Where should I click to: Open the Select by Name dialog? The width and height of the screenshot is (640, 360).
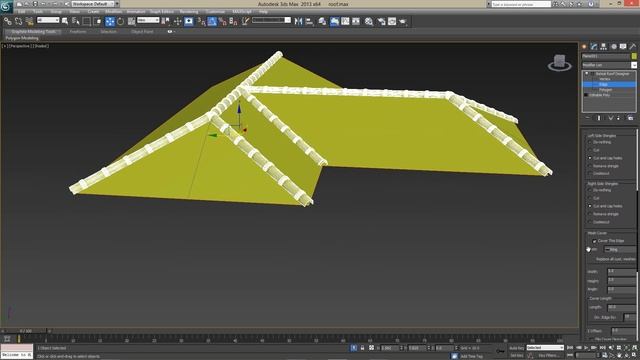[x=76, y=21]
